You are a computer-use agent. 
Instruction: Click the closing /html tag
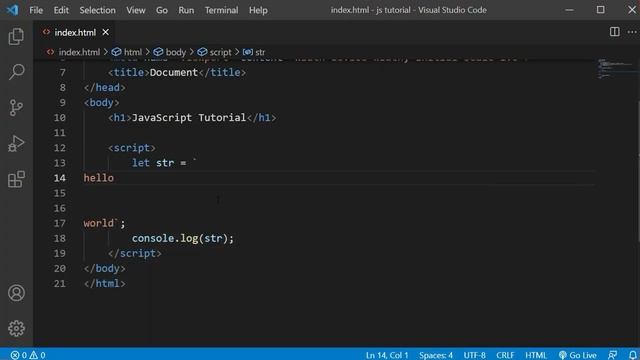pos(104,284)
